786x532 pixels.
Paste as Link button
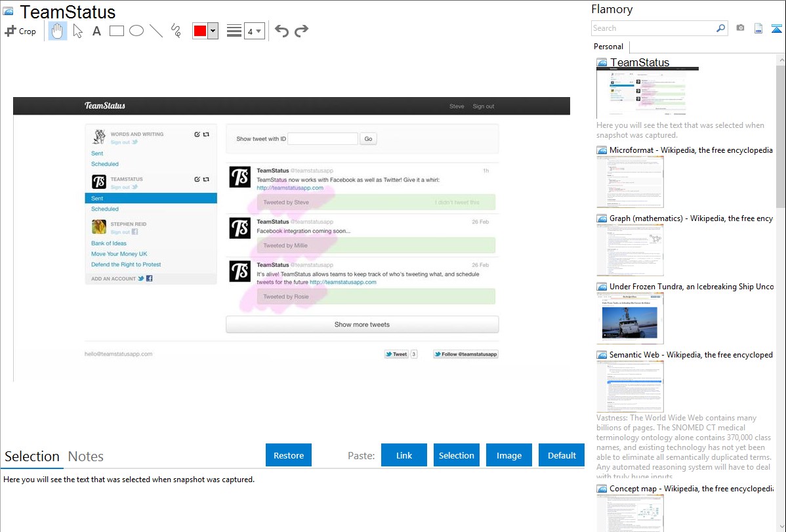tap(404, 455)
